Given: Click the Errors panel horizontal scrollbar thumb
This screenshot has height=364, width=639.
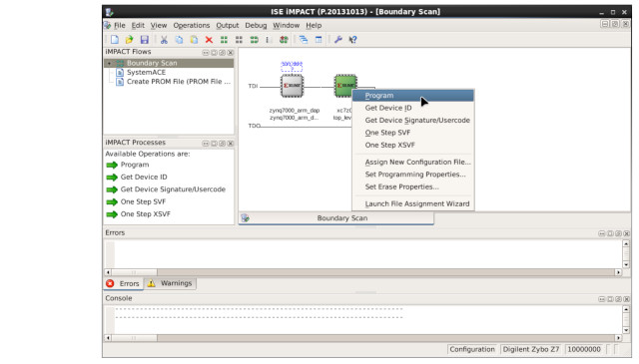Looking at the screenshot, I should (134, 272).
